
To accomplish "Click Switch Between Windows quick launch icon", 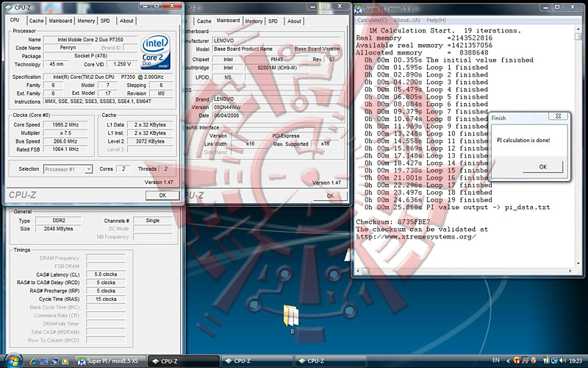I will pos(54,361).
